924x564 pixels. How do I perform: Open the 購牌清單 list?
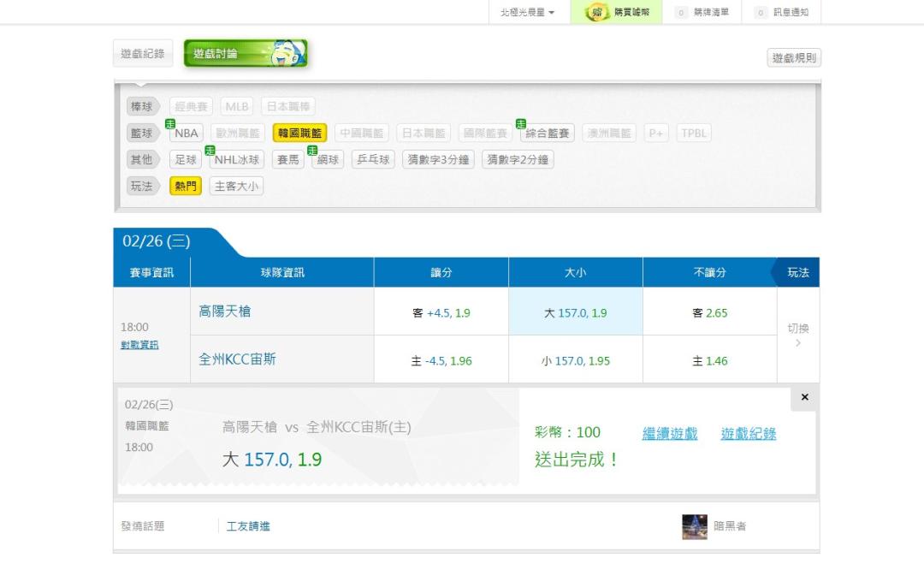pyautogui.click(x=702, y=12)
